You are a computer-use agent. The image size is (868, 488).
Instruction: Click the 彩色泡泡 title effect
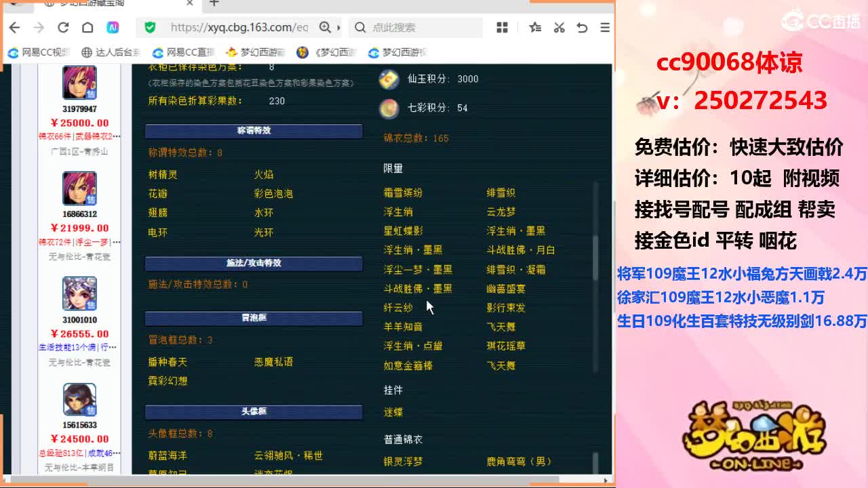[273, 194]
